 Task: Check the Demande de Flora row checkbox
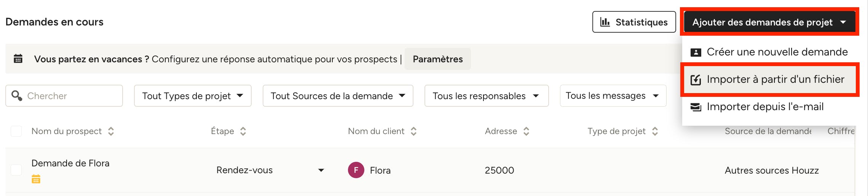click(16, 170)
